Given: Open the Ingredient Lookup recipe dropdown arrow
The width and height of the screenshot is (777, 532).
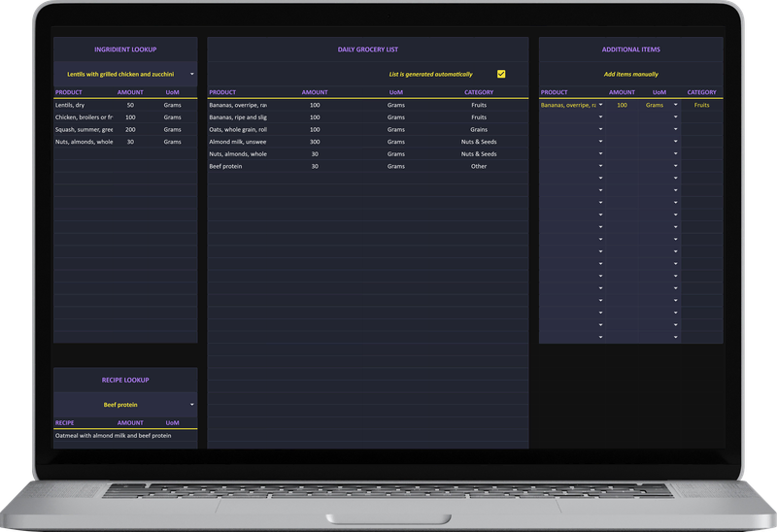Looking at the screenshot, I should click(x=192, y=74).
